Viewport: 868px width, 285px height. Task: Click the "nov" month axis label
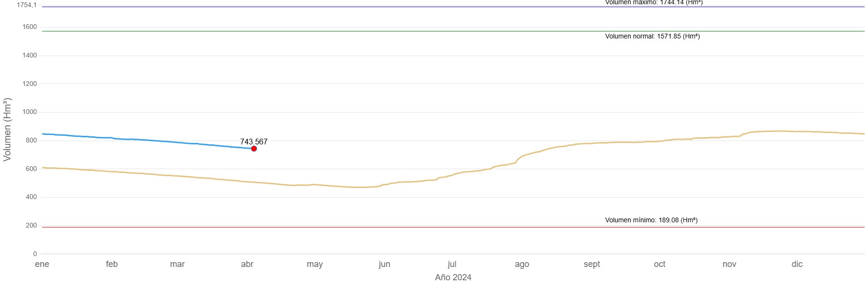[729, 264]
